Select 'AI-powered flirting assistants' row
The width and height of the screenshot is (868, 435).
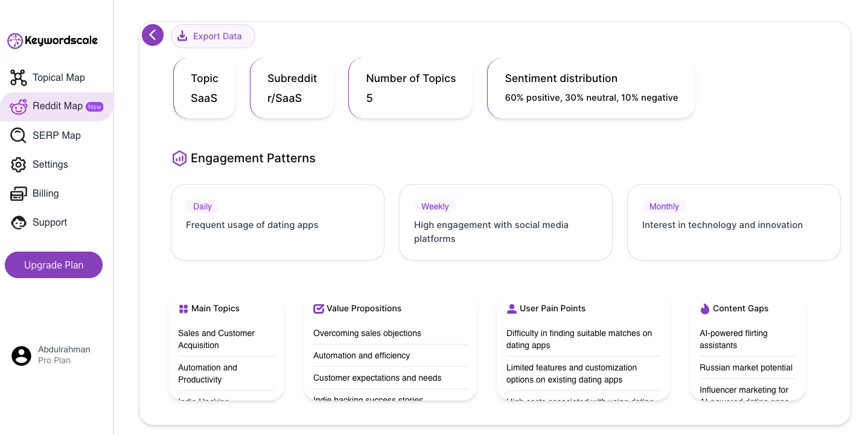[x=748, y=339]
